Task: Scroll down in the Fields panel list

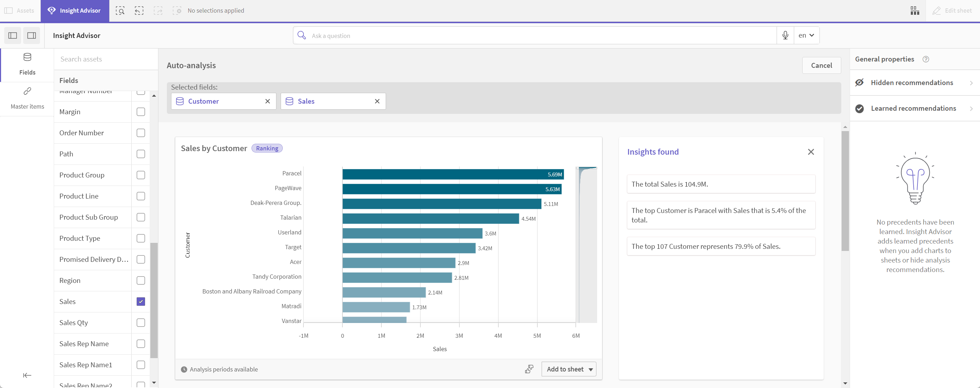Action: (154, 382)
